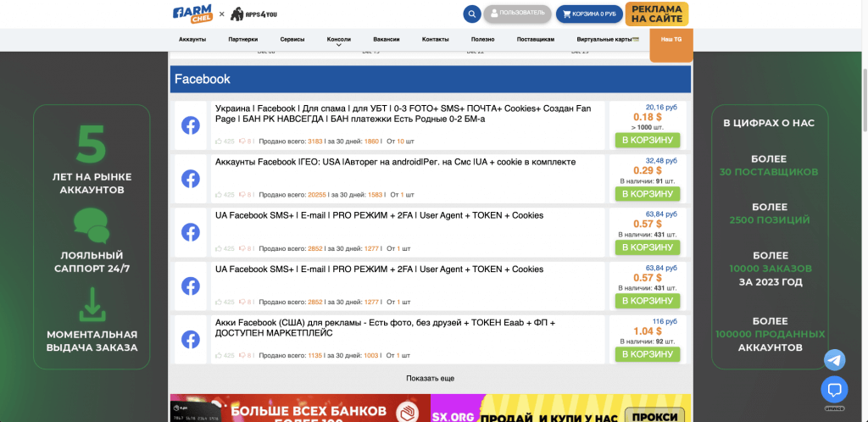Like the Акки Facebook (США) listing with thumbs-up
The height and width of the screenshot is (422, 868).
click(x=219, y=356)
